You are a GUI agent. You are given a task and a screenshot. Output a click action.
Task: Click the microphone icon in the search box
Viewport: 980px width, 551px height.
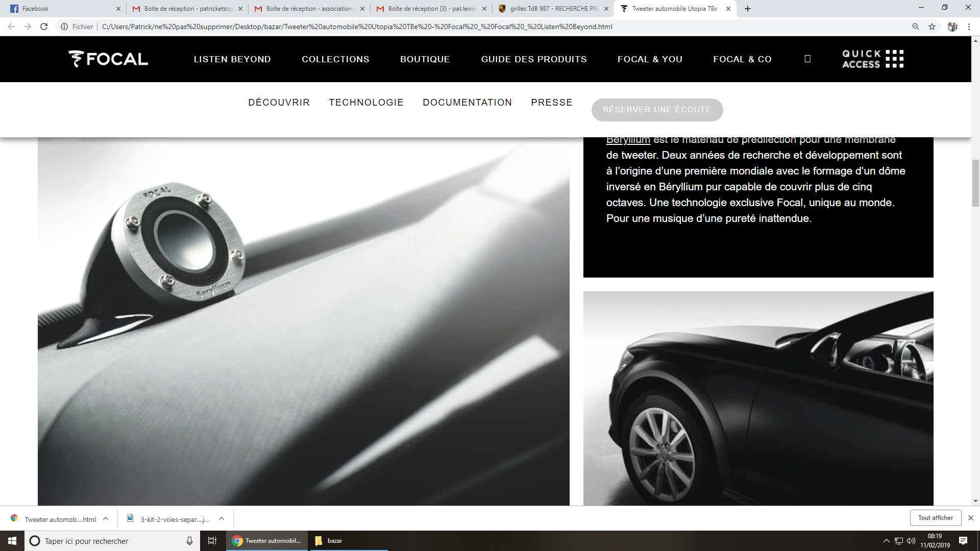[x=189, y=541]
